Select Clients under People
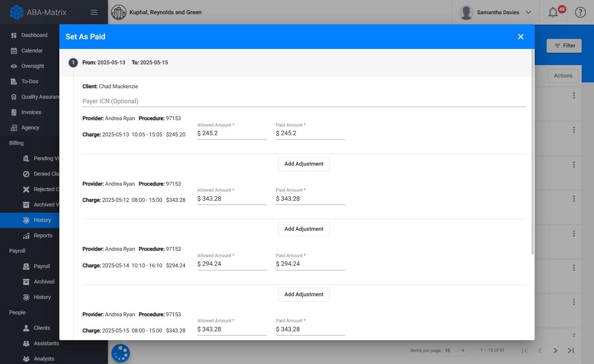 click(x=42, y=328)
